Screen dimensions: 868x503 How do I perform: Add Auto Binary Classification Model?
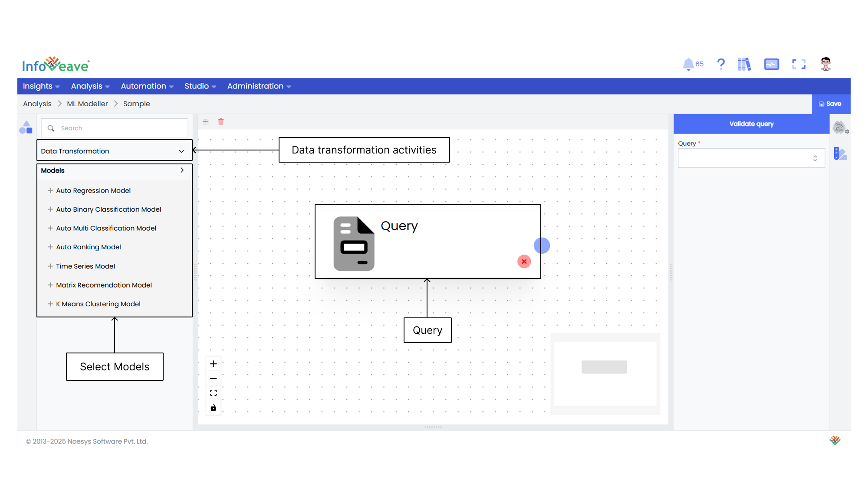105,209
